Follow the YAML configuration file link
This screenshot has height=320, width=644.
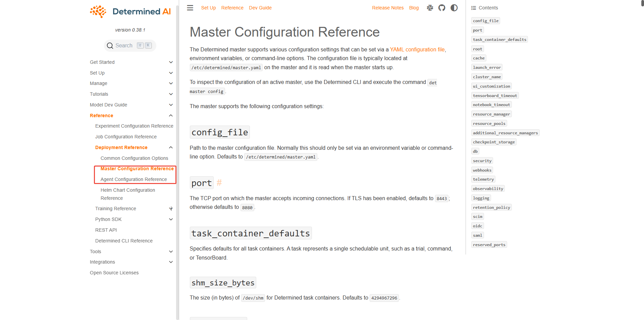[417, 49]
